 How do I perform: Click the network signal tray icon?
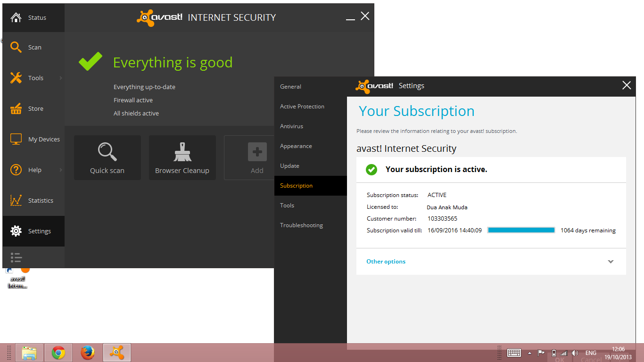click(563, 353)
